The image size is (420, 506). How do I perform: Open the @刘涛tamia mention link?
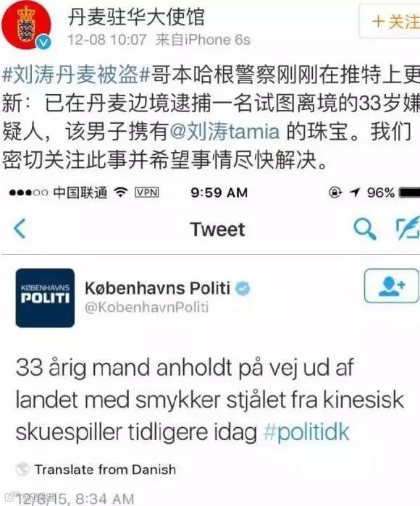point(224,132)
